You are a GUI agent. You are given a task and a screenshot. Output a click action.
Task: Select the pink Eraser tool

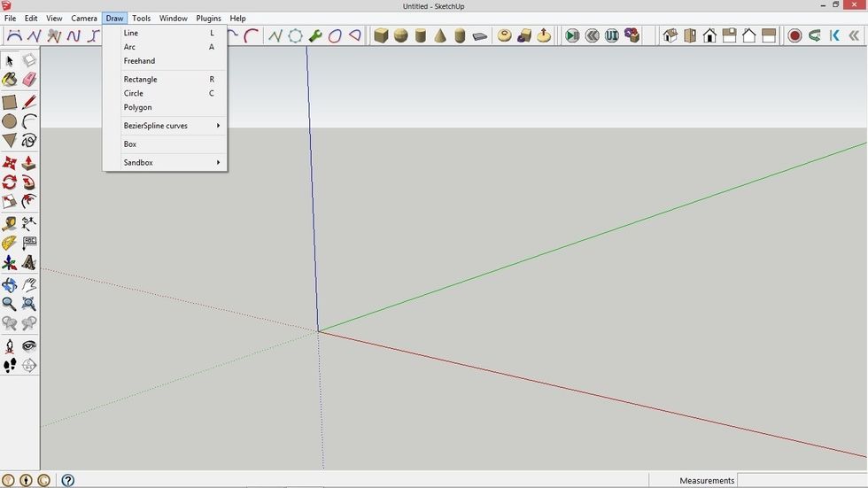click(28, 80)
